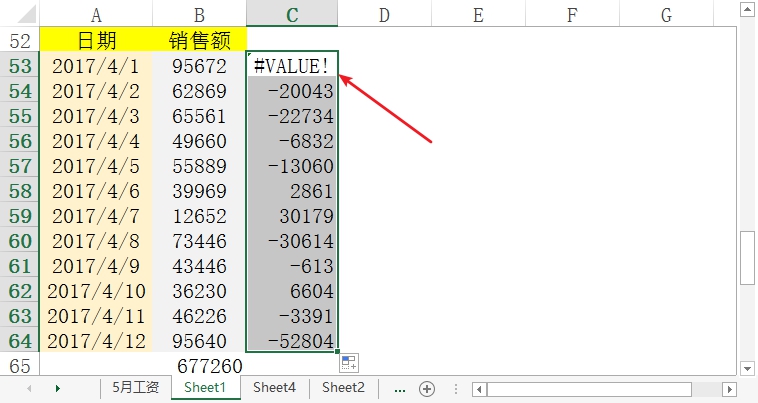
Task: Select row 58 header
Action: [x=20, y=190]
